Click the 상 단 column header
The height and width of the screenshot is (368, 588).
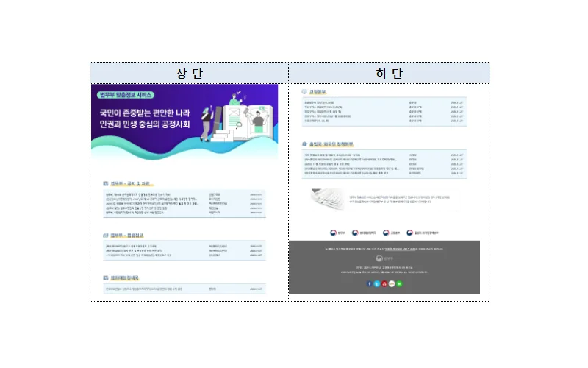point(190,73)
